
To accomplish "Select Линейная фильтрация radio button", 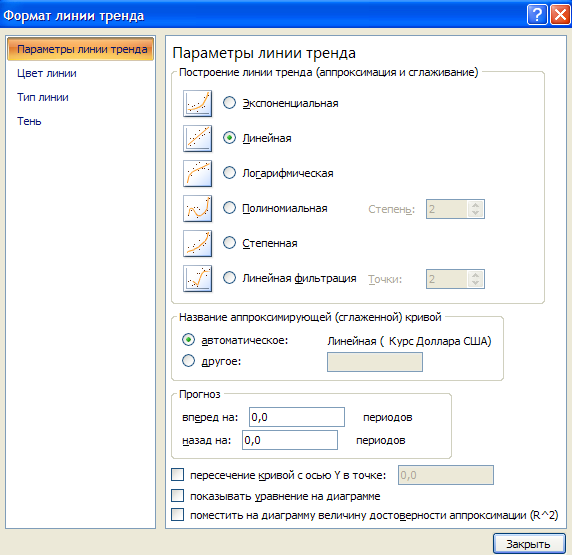I will coord(229,278).
